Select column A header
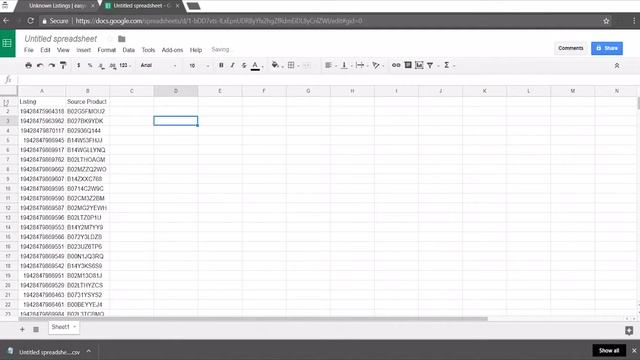The width and height of the screenshot is (640, 360). (42, 91)
